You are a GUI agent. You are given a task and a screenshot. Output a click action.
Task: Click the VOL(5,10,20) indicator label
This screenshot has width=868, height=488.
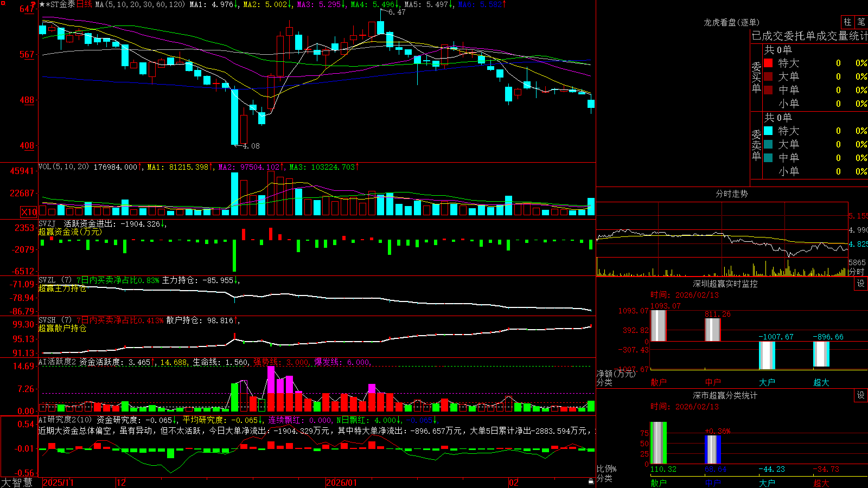[63, 167]
